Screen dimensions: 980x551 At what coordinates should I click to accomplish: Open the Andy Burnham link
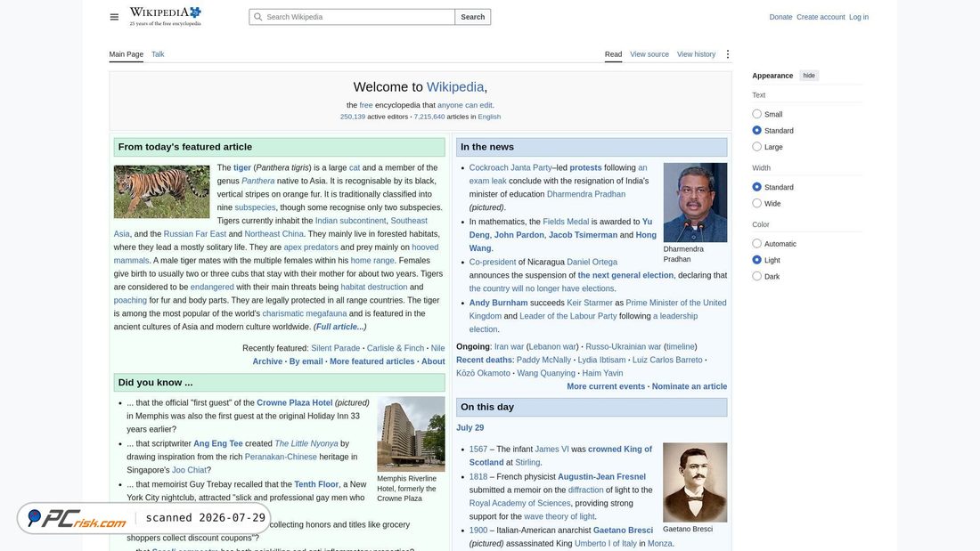click(x=498, y=303)
